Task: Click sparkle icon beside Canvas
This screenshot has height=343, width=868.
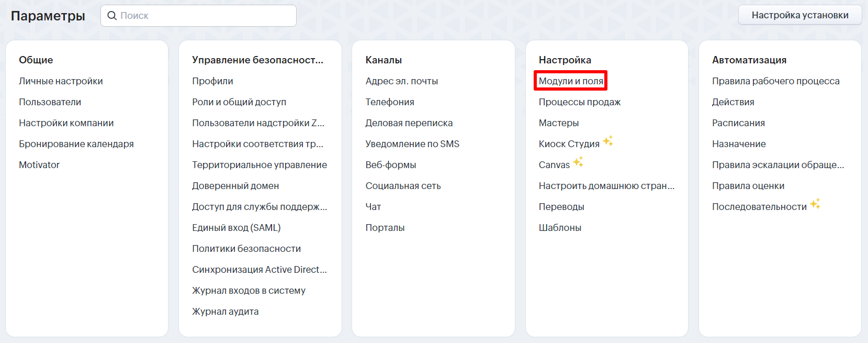Action: tap(578, 162)
